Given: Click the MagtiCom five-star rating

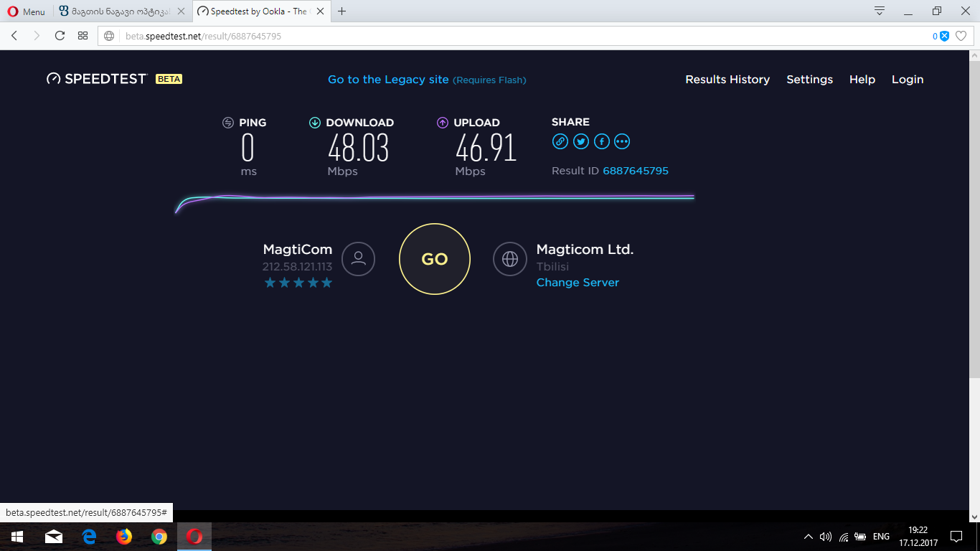Looking at the screenshot, I should click(298, 283).
